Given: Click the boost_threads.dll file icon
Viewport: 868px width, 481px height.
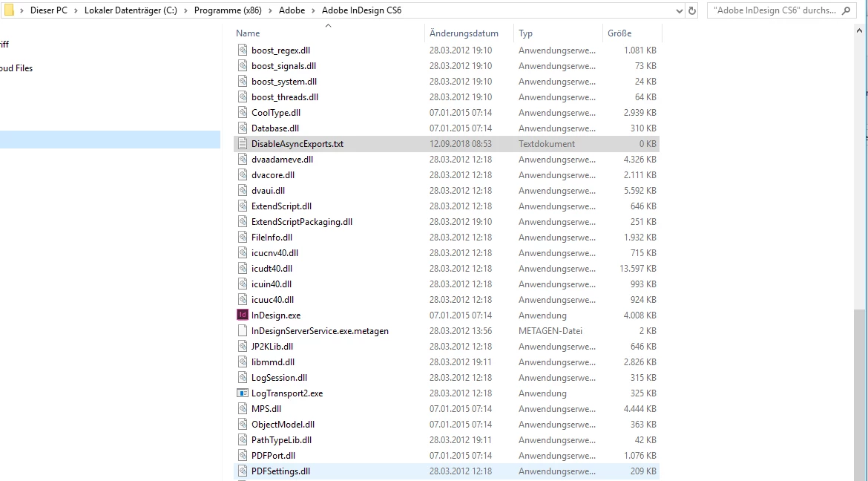Looking at the screenshot, I should point(243,96).
